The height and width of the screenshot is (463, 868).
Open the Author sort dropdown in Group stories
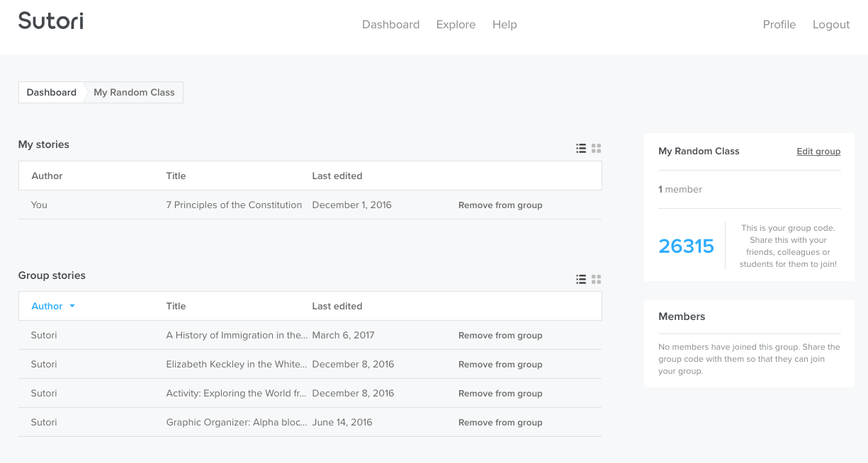[x=52, y=306]
